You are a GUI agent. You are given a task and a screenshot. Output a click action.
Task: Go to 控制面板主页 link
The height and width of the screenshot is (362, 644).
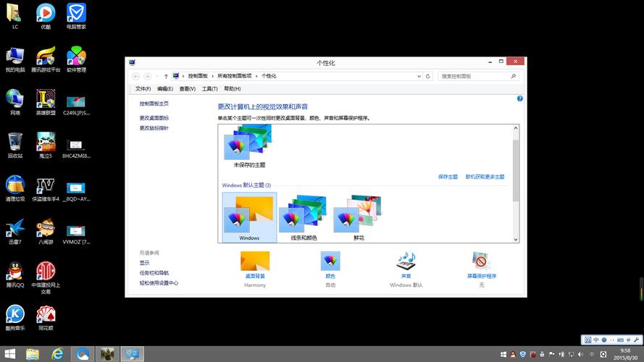154,104
